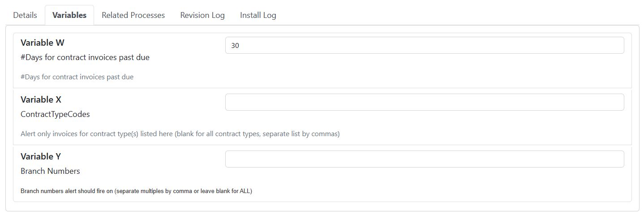644x215 pixels.
Task: Focus the Variable W input field
Action: tap(425, 45)
